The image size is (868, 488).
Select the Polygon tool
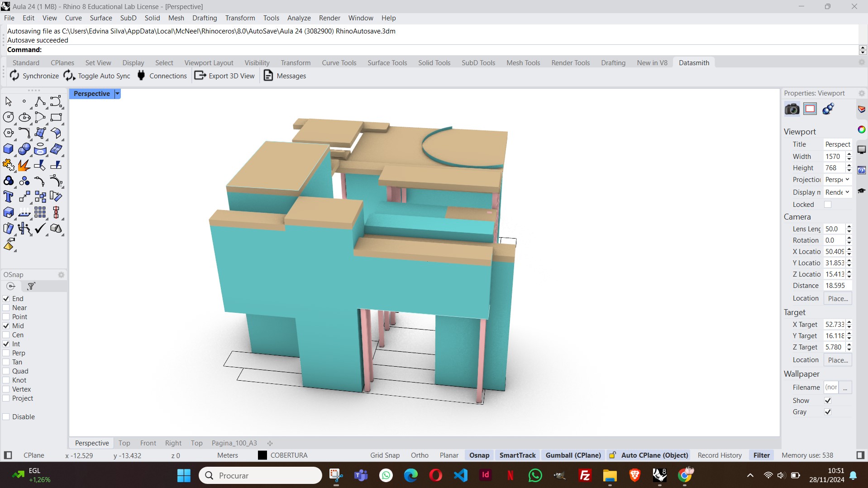[8, 133]
